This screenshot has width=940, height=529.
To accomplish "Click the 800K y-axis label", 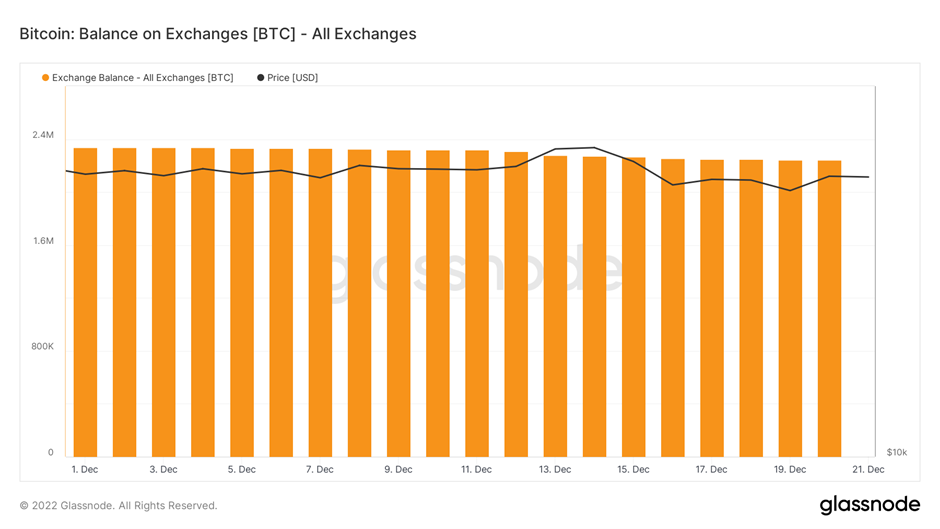I will click(x=43, y=347).
